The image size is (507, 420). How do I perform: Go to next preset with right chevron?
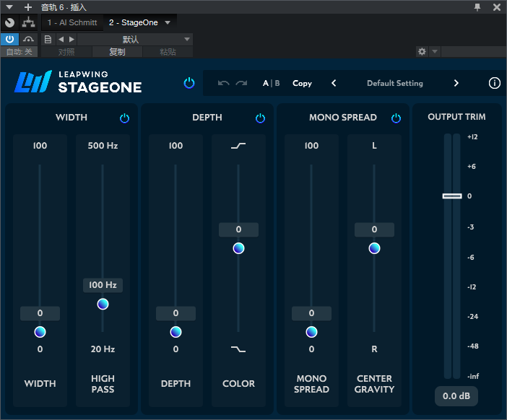click(x=456, y=84)
